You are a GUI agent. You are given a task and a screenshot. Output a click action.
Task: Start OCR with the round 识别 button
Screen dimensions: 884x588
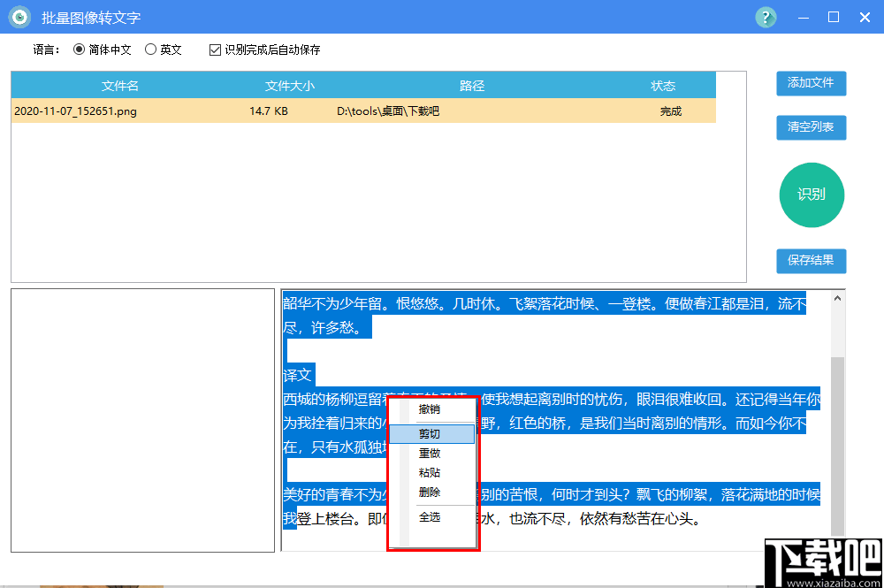click(812, 195)
